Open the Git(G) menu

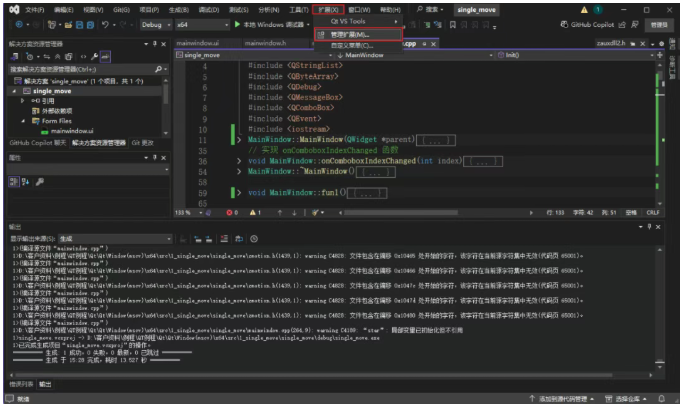[x=121, y=10]
